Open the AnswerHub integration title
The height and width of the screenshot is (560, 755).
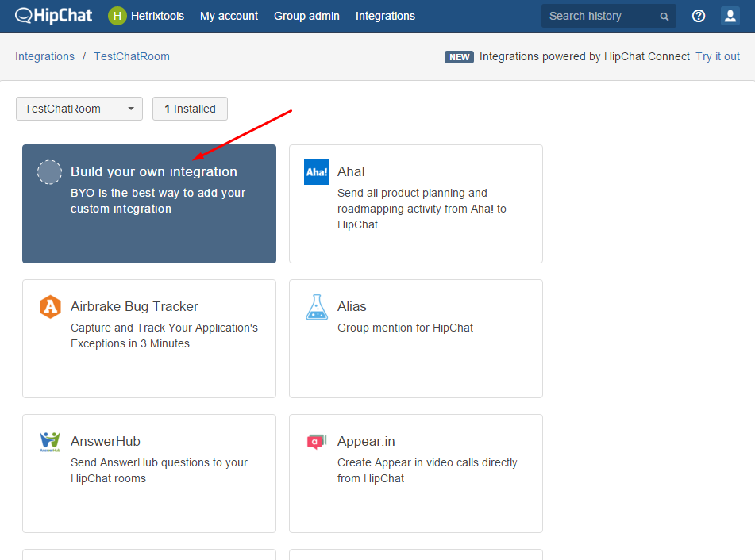pos(106,441)
